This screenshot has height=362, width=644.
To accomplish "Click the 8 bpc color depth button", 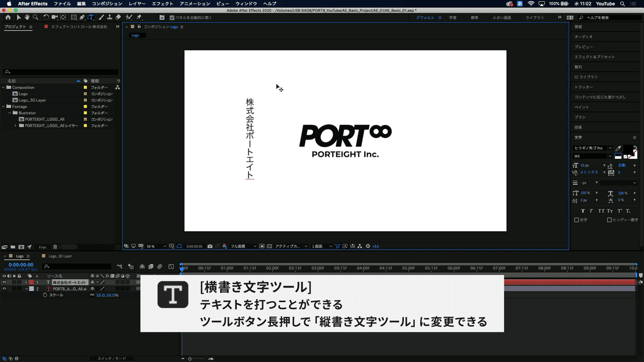I will 43,247.
